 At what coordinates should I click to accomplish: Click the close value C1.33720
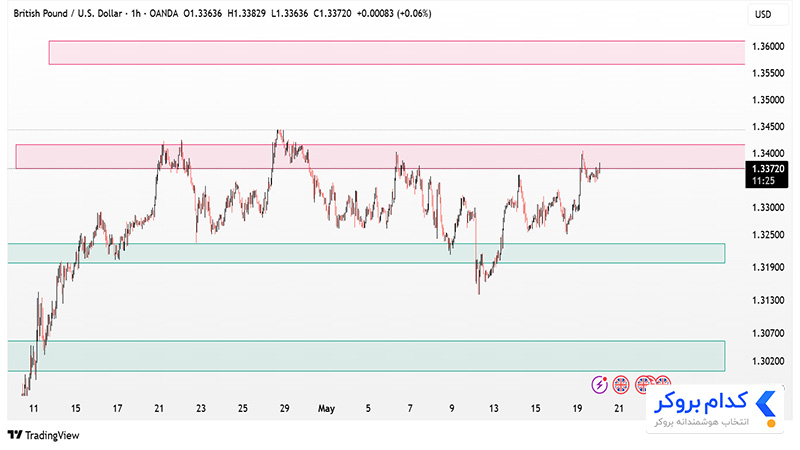pos(332,14)
